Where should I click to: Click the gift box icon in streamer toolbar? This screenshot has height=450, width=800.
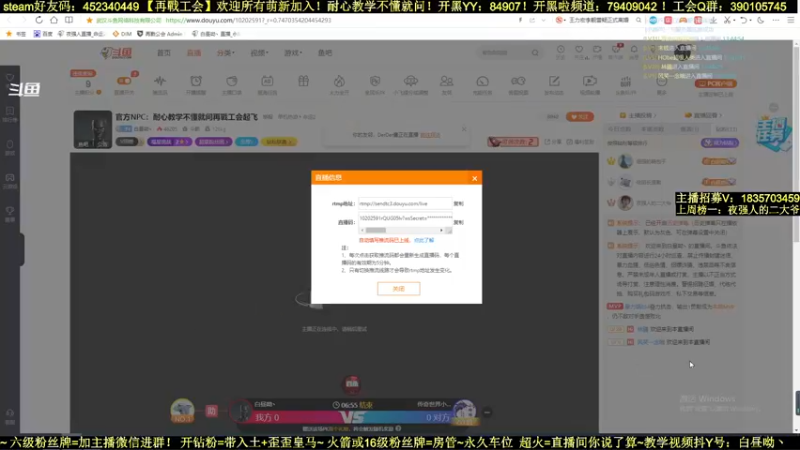pyautogui.click(x=304, y=81)
